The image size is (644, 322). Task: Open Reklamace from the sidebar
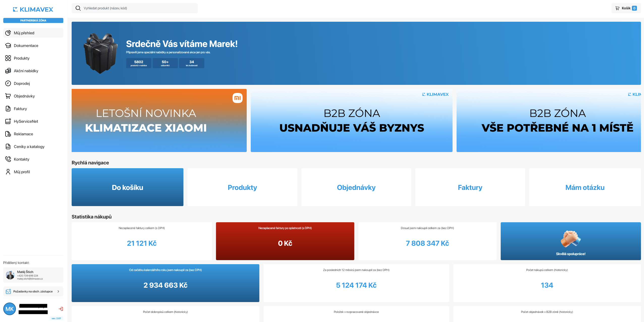(x=33, y=134)
